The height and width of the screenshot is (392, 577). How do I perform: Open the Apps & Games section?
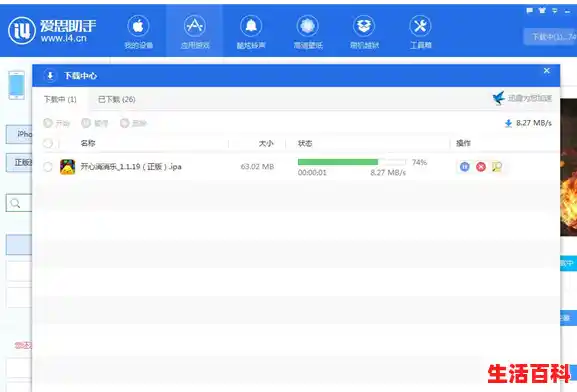tap(195, 32)
